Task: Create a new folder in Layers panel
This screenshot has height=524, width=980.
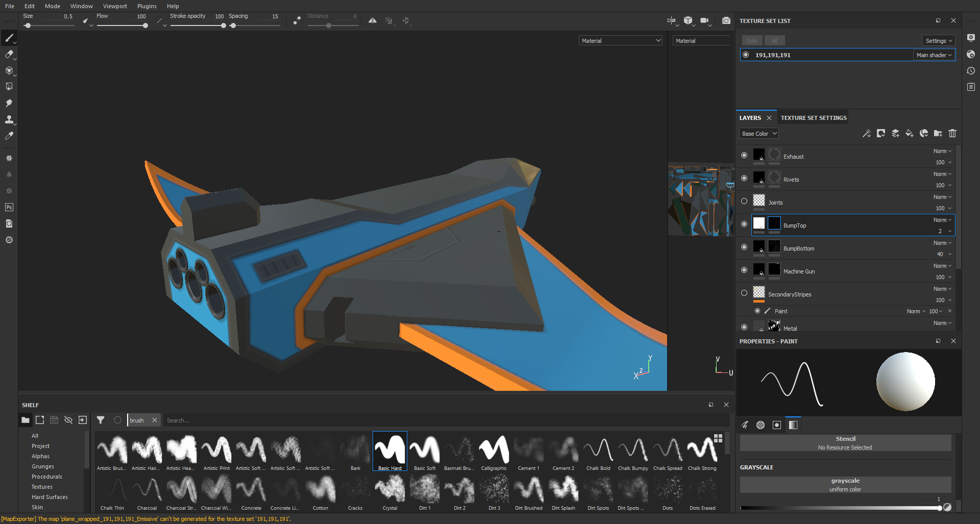Action: (938, 134)
